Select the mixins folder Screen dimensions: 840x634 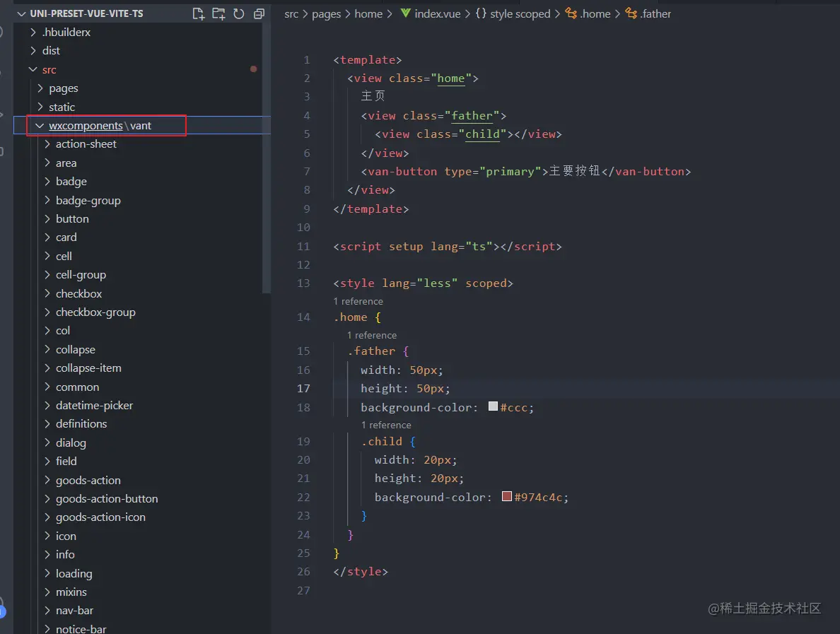(x=71, y=592)
